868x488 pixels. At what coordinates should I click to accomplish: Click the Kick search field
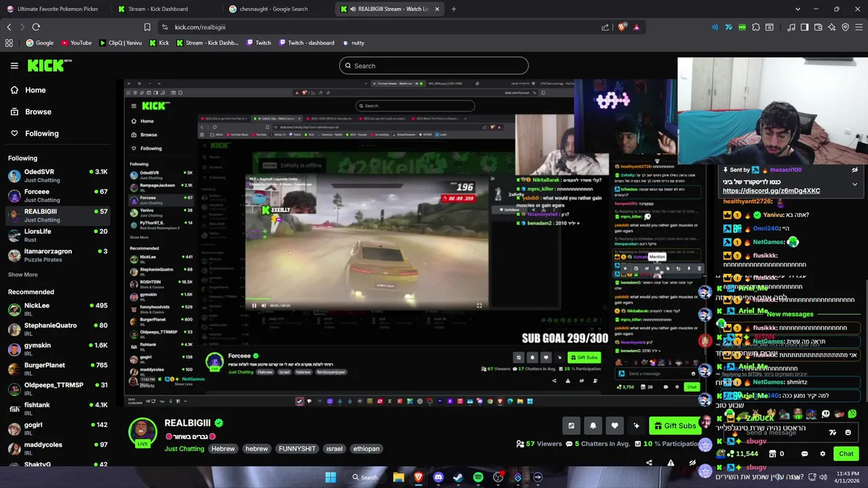[434, 66]
